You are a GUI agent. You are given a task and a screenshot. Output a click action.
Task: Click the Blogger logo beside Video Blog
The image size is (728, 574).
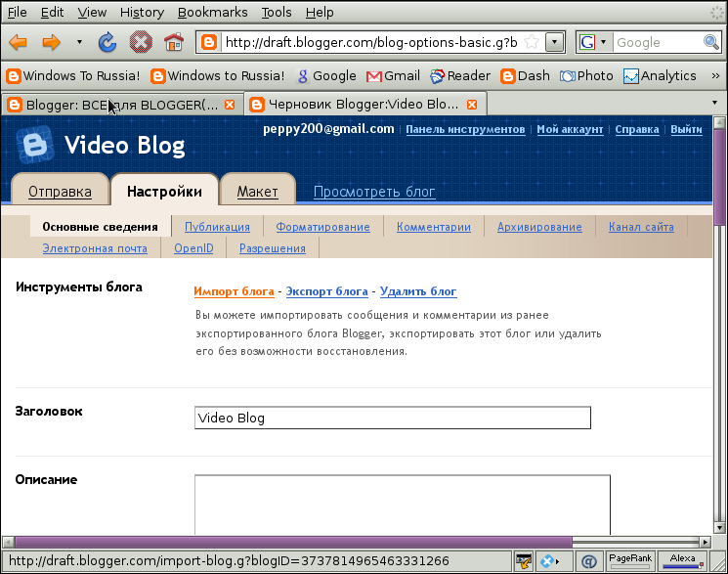pos(35,144)
